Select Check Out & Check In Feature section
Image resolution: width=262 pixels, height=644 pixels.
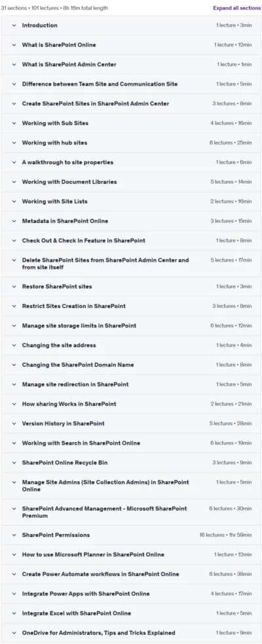pyautogui.click(x=83, y=241)
